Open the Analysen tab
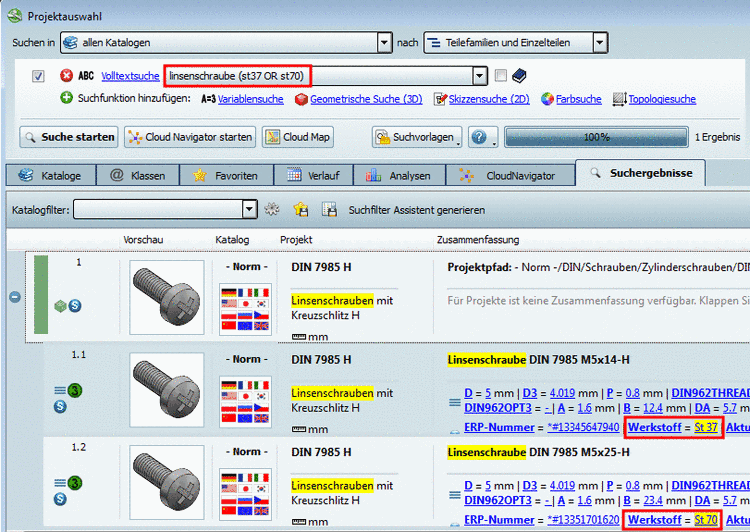 399,175
